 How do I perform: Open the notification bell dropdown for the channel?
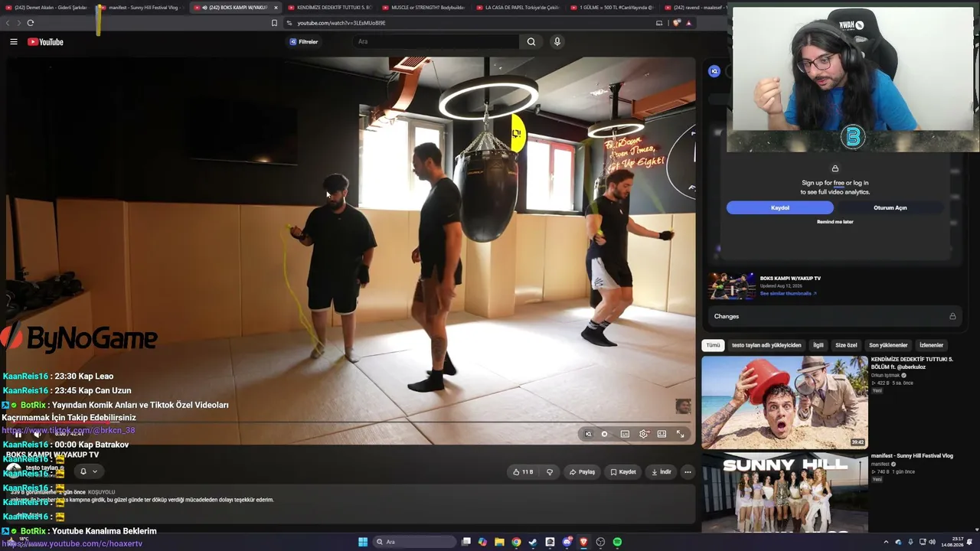pos(89,471)
